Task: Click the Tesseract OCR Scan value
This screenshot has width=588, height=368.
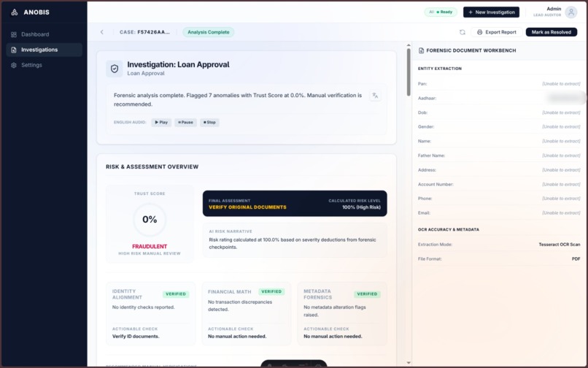Action: pyautogui.click(x=560, y=245)
